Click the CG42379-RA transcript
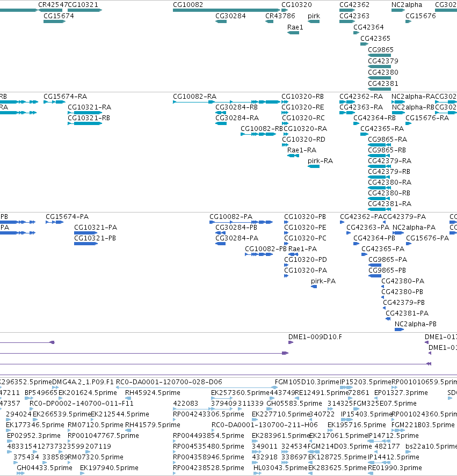This screenshot has height=476, width=457. point(379,166)
